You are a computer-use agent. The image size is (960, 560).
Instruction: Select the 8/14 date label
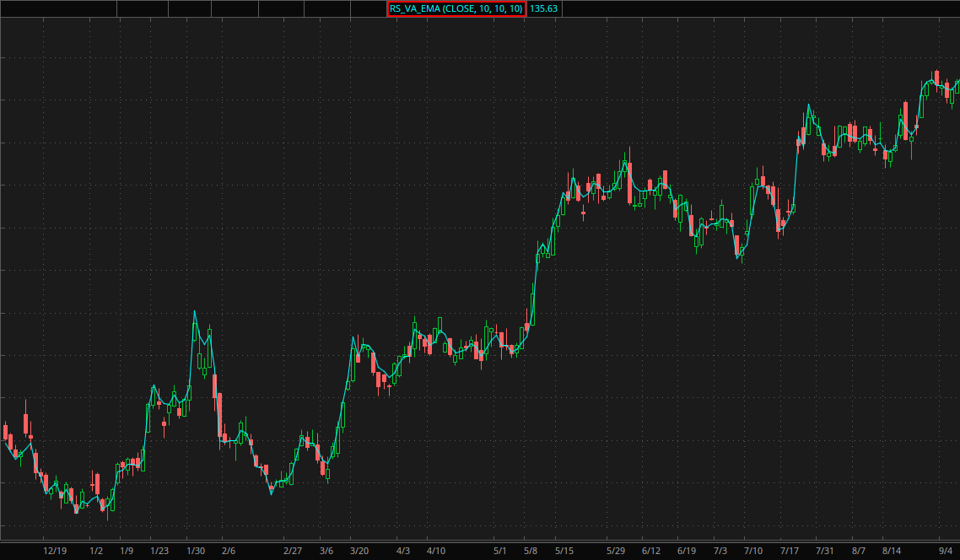pos(891,551)
